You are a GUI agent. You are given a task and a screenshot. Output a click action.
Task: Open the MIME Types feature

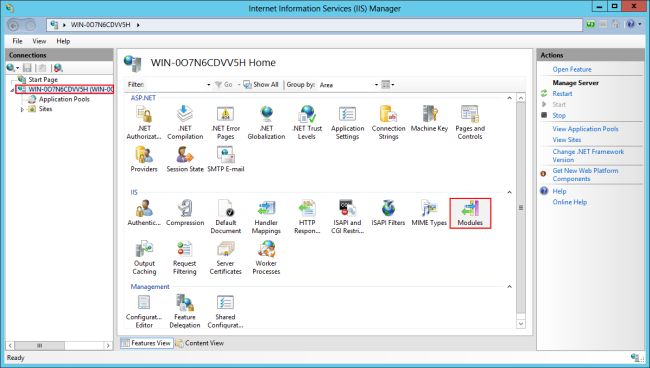tap(429, 213)
